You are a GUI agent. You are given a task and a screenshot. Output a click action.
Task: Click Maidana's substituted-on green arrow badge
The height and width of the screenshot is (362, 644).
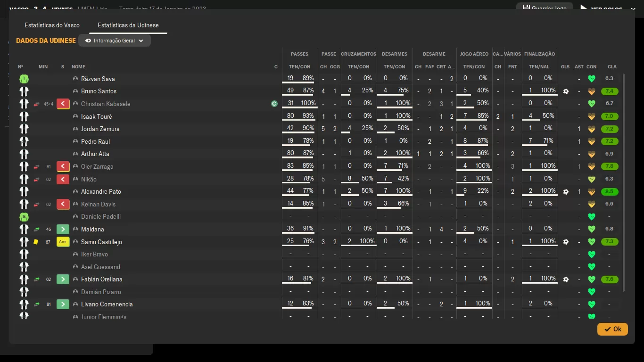pos(63,229)
